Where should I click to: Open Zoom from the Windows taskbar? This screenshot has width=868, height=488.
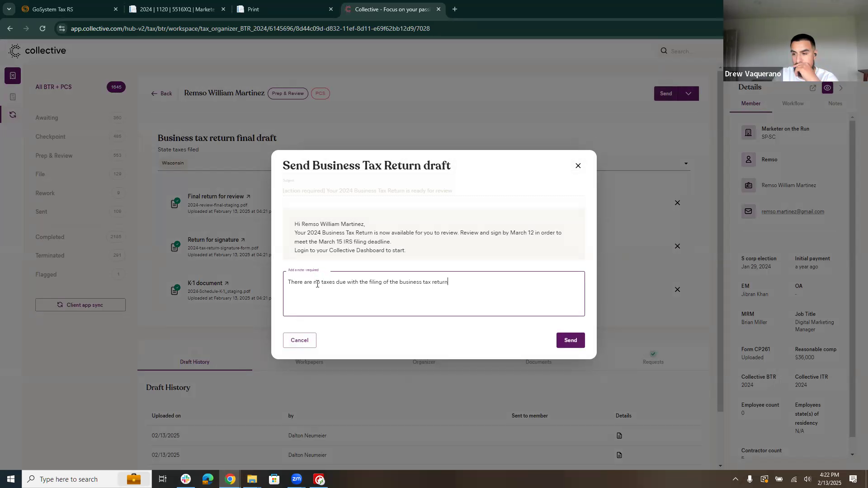coord(297,479)
